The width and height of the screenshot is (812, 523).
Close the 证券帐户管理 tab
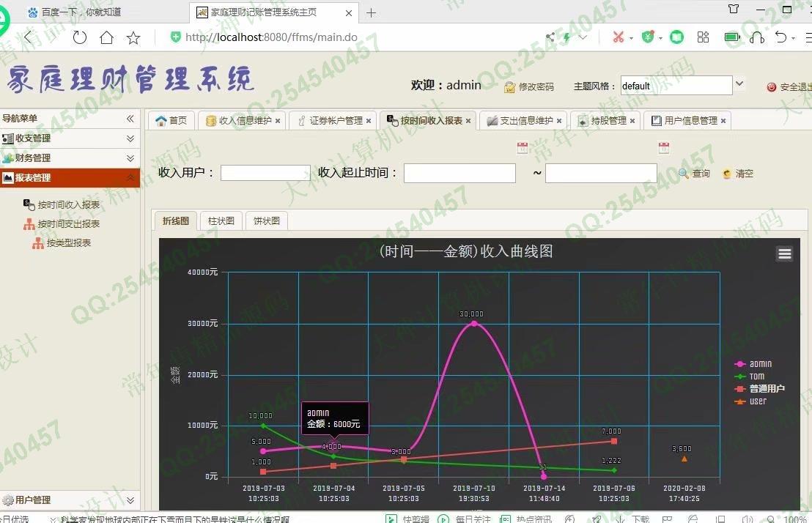click(x=369, y=121)
